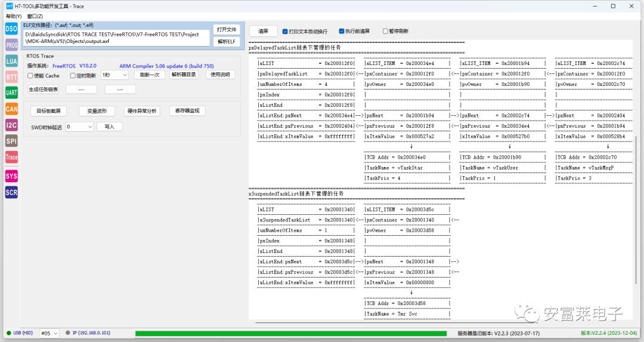Click the 目标板截屏 button
Viewport: 644px width, 342px height.
coord(48,111)
